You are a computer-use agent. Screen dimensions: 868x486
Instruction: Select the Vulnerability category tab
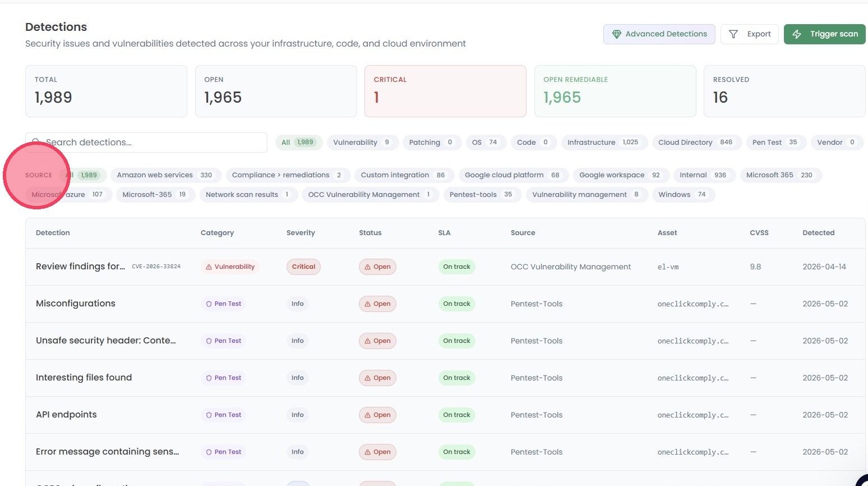click(363, 143)
